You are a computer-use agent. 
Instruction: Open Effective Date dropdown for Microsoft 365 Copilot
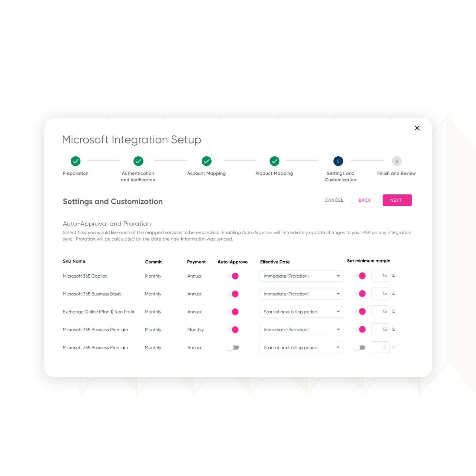click(301, 276)
